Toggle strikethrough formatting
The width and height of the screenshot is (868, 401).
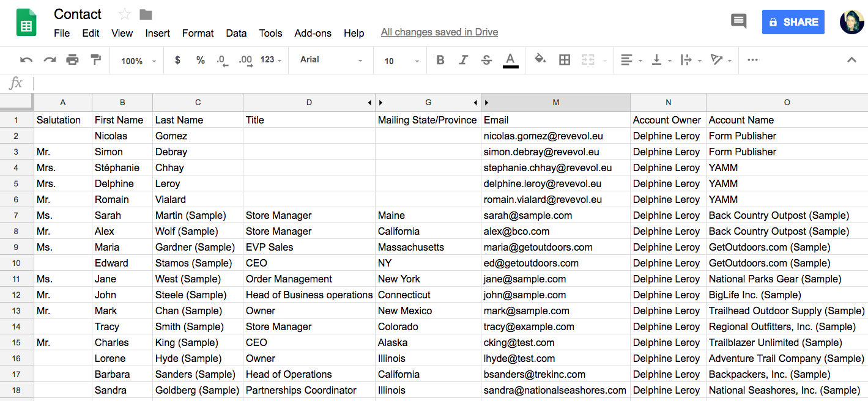(486, 60)
